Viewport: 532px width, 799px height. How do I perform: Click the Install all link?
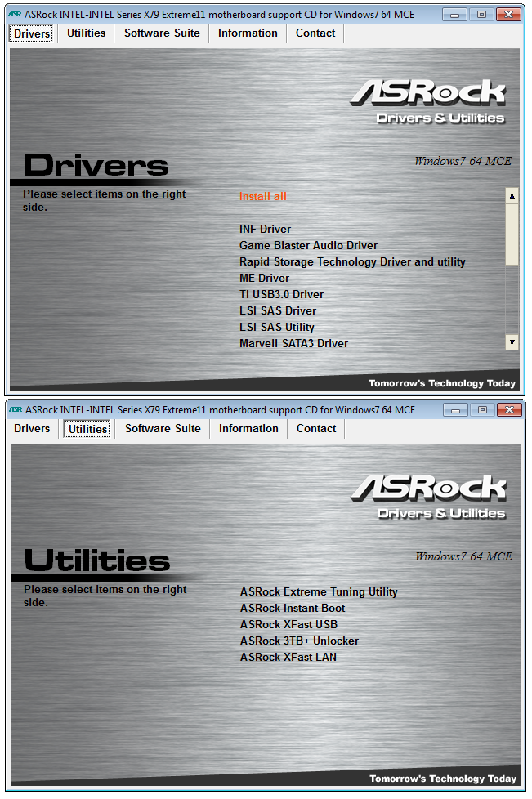point(263,197)
